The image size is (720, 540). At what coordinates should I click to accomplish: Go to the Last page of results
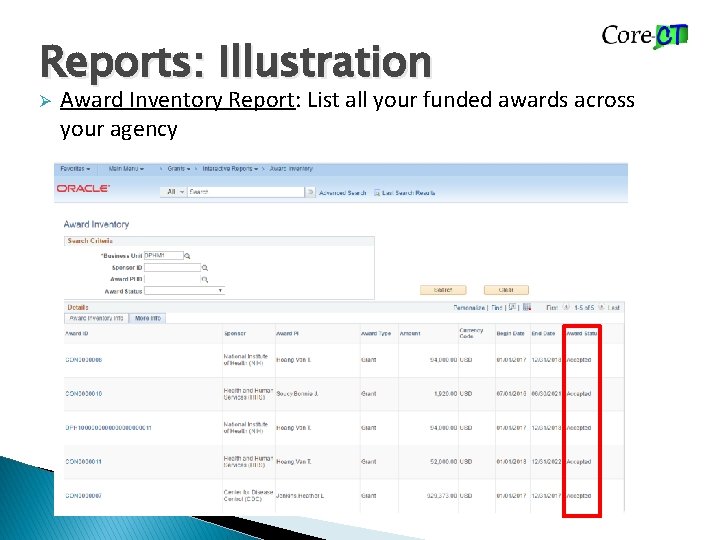(x=613, y=308)
